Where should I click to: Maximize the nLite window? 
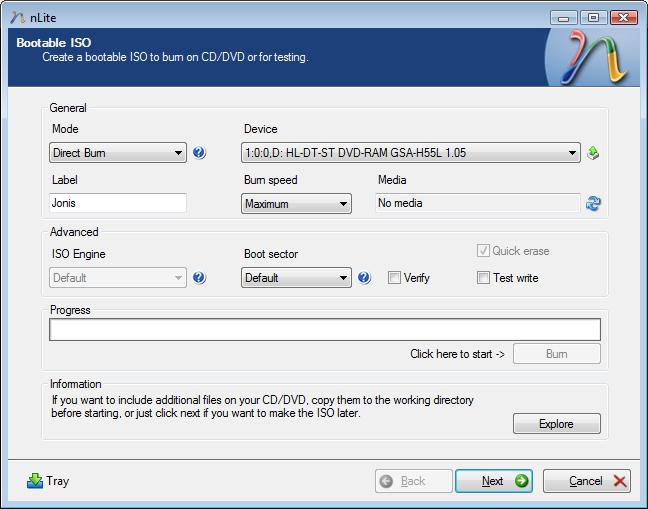point(593,18)
